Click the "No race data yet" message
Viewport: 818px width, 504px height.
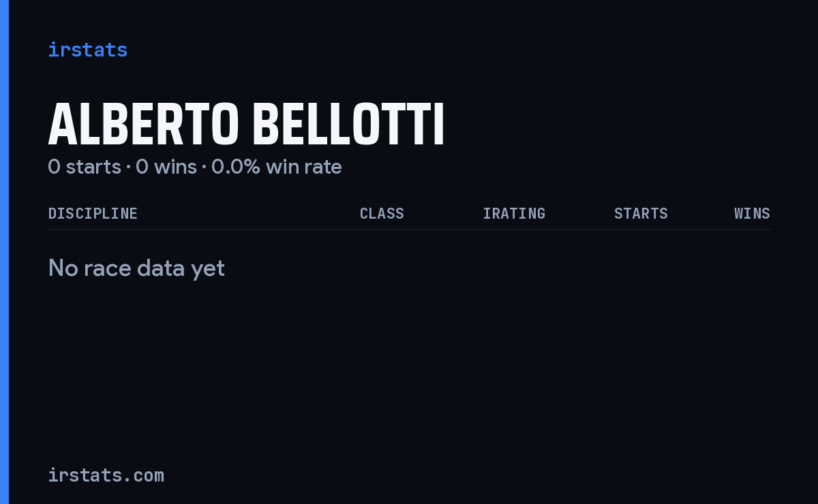[x=136, y=268]
